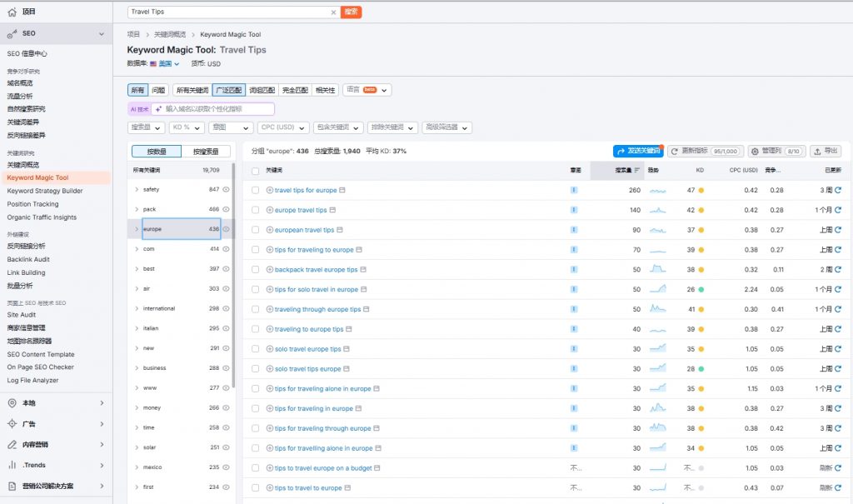Click trend sparkline for traveling through europe tips
Viewport: 853px width, 504px height.
tap(658, 308)
